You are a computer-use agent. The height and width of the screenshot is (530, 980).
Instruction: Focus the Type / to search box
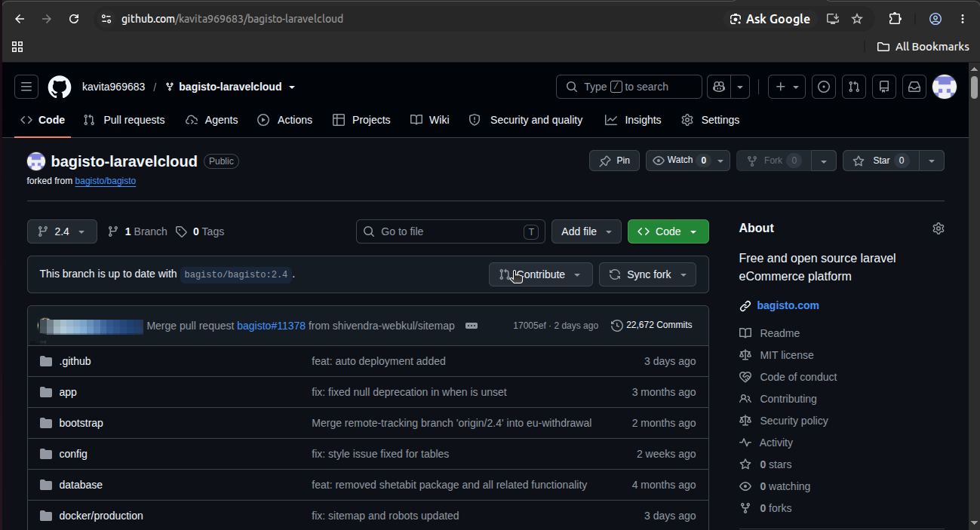629,87
